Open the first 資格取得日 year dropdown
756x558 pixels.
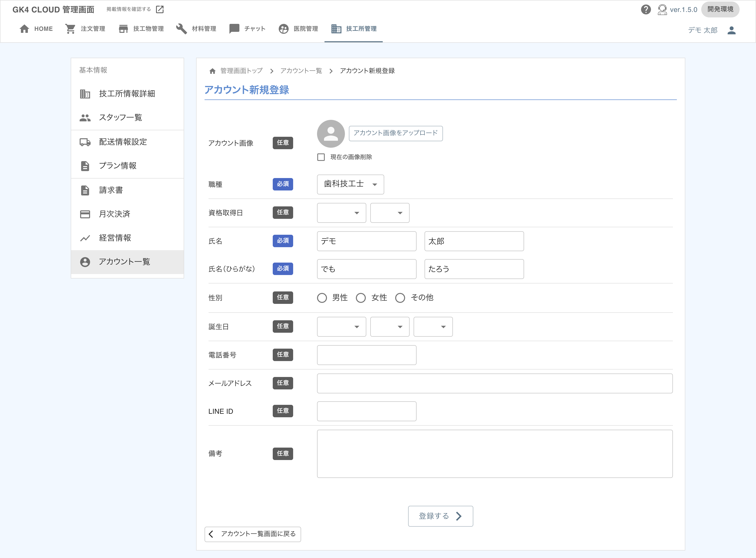[x=341, y=213]
